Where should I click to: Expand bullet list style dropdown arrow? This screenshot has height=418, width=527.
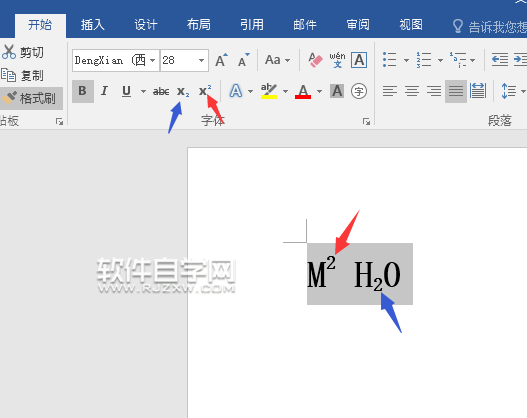pos(406,60)
